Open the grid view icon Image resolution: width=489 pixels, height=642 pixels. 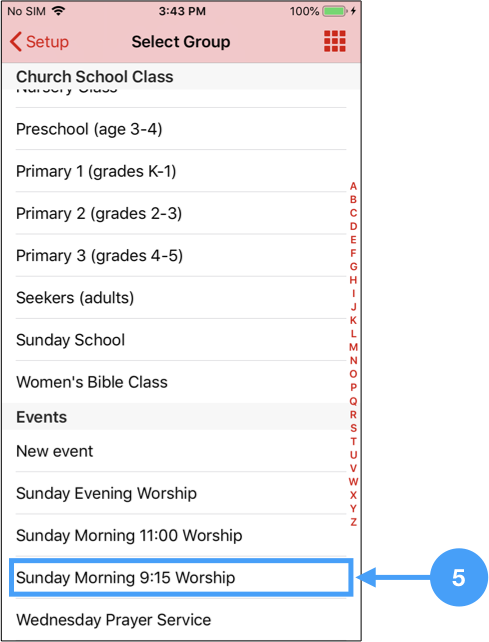click(335, 41)
